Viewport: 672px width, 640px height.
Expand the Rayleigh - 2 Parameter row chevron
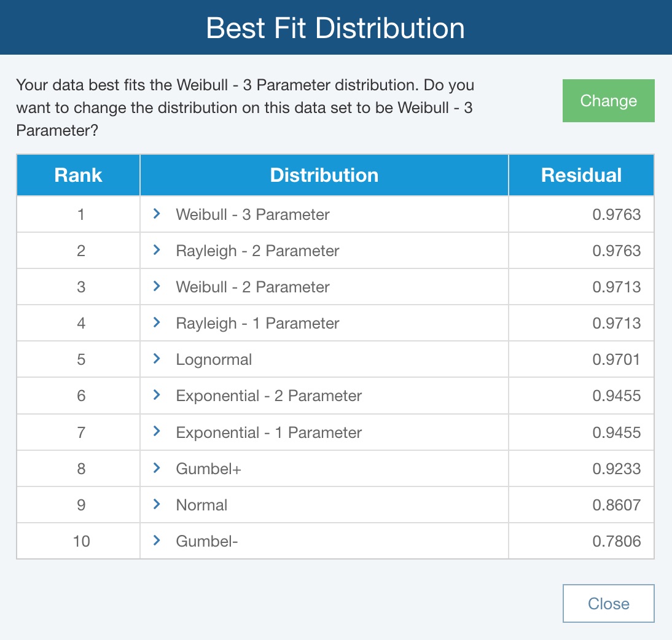pyautogui.click(x=157, y=250)
